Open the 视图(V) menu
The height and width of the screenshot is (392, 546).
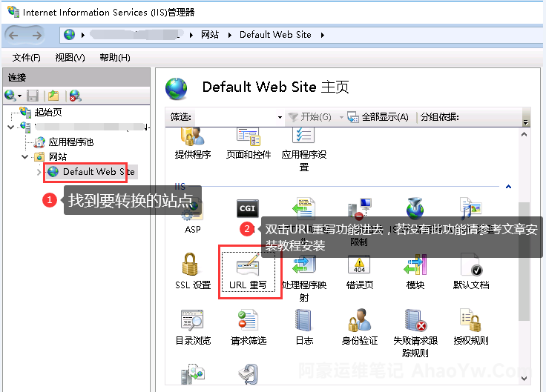click(x=70, y=58)
